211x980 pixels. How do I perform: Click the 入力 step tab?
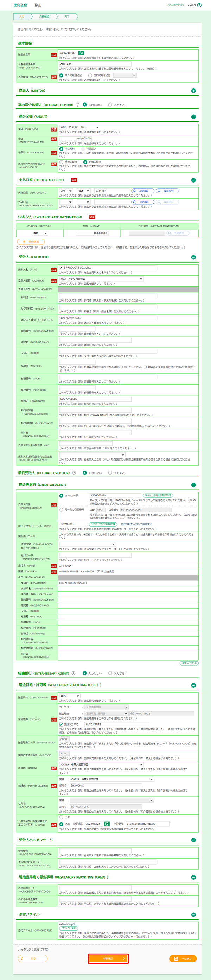coord(22,17)
